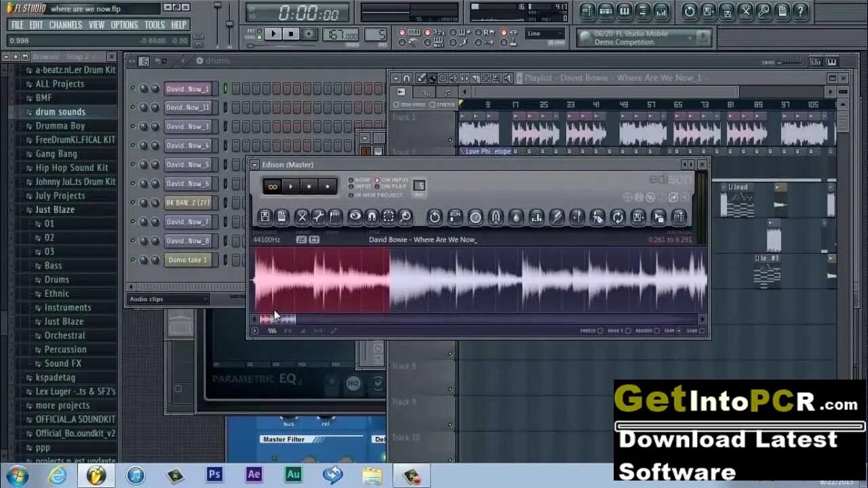Click Edison's RUN script icon
Image resolution: width=868 pixels, height=488 pixels.
(455, 217)
